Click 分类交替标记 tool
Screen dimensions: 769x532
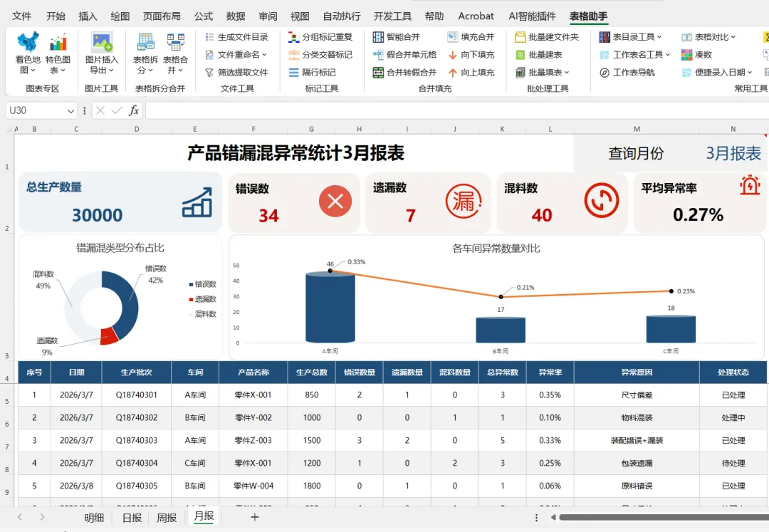click(320, 54)
